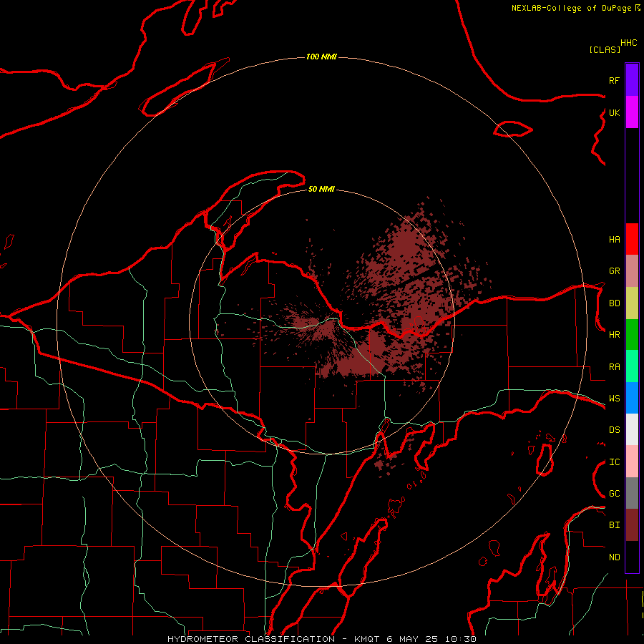Click the 50 NMI range ring label
The height and width of the screenshot is (644, 644).
tap(321, 189)
